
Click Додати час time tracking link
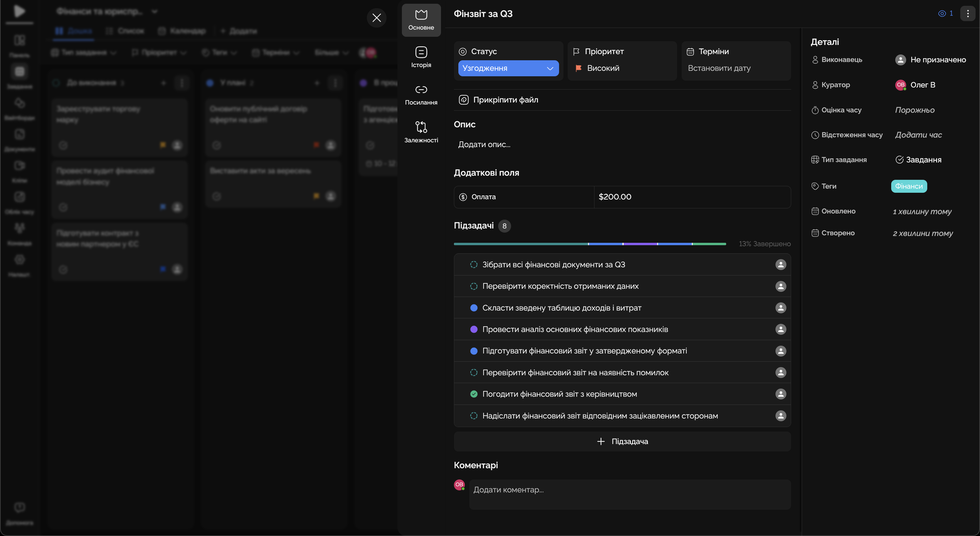tap(918, 135)
